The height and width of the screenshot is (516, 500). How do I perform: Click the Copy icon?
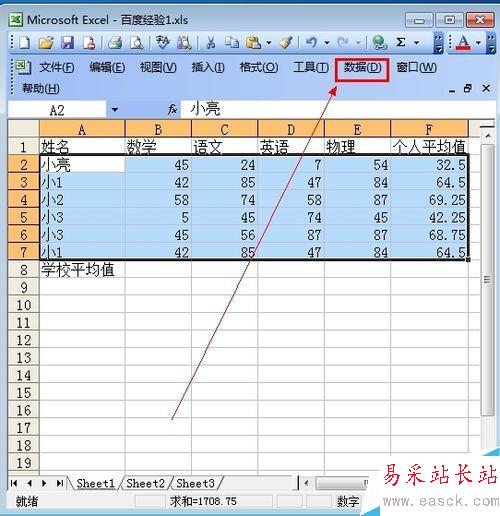pos(232,43)
